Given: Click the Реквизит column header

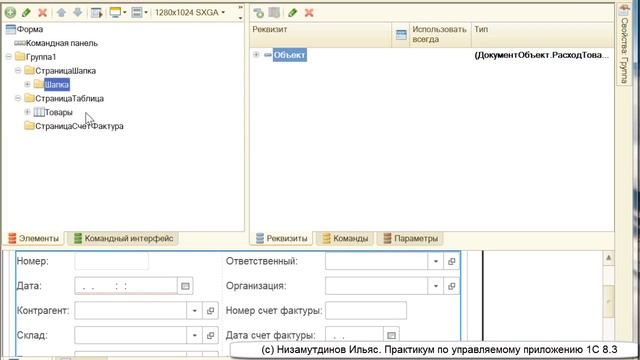Looking at the screenshot, I should (320, 34).
